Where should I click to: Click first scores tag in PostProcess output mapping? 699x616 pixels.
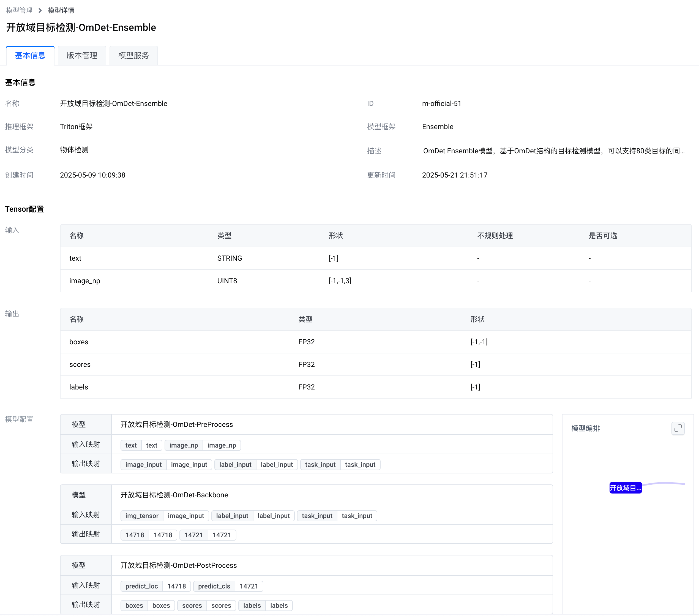(192, 605)
